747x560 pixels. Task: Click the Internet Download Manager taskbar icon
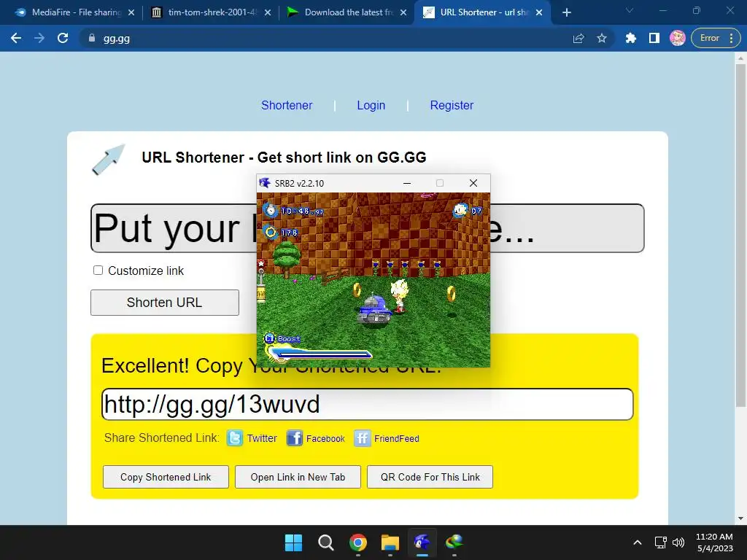coord(454,542)
